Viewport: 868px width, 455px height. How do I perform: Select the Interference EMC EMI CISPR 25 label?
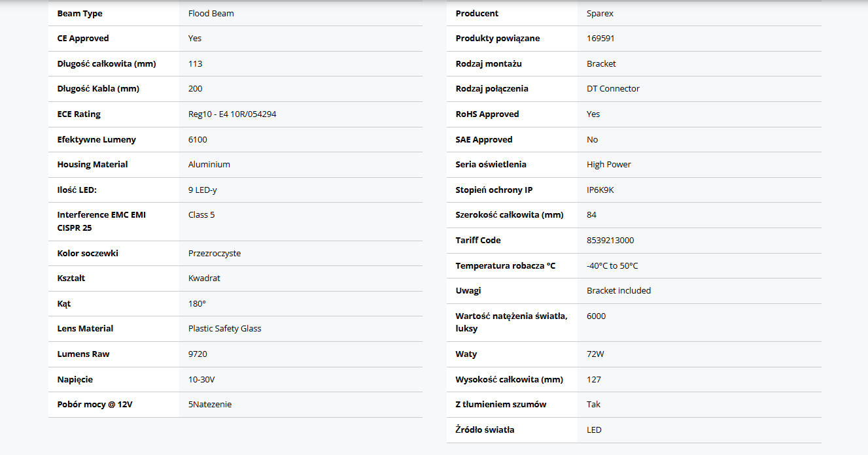tap(101, 221)
